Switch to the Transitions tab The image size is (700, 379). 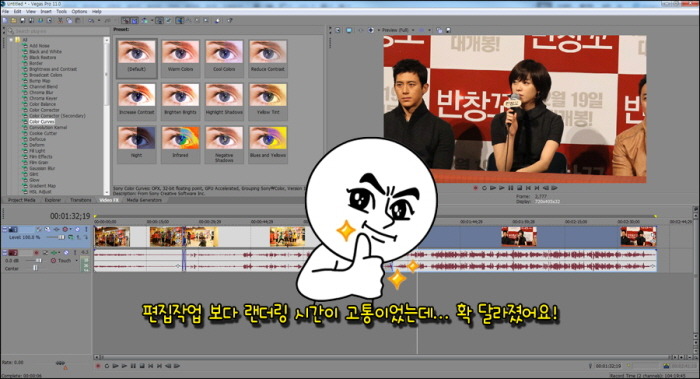80,200
